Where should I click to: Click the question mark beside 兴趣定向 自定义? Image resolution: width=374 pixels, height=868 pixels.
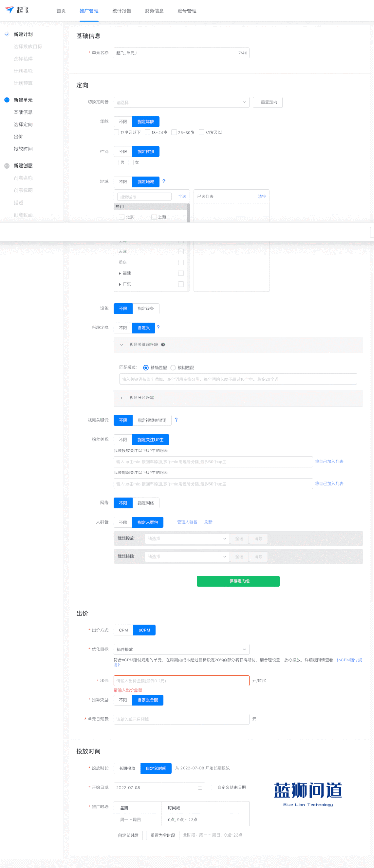[x=158, y=327]
